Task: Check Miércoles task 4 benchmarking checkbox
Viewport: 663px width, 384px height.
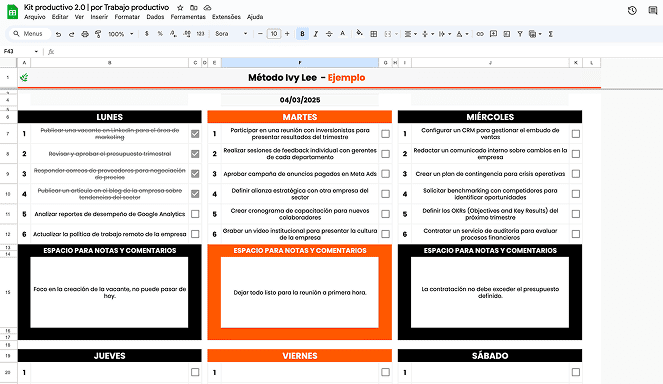Action: (x=575, y=194)
